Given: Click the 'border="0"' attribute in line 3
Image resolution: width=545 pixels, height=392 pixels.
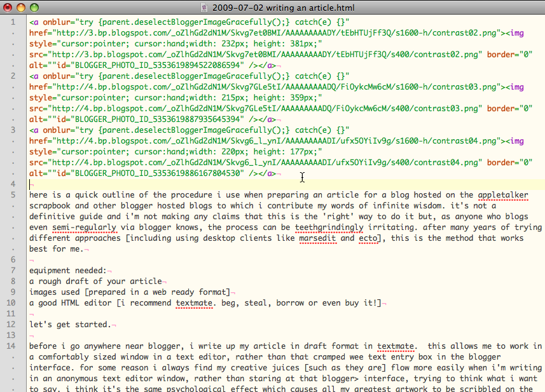Looking at the screenshot, I should point(509,163).
